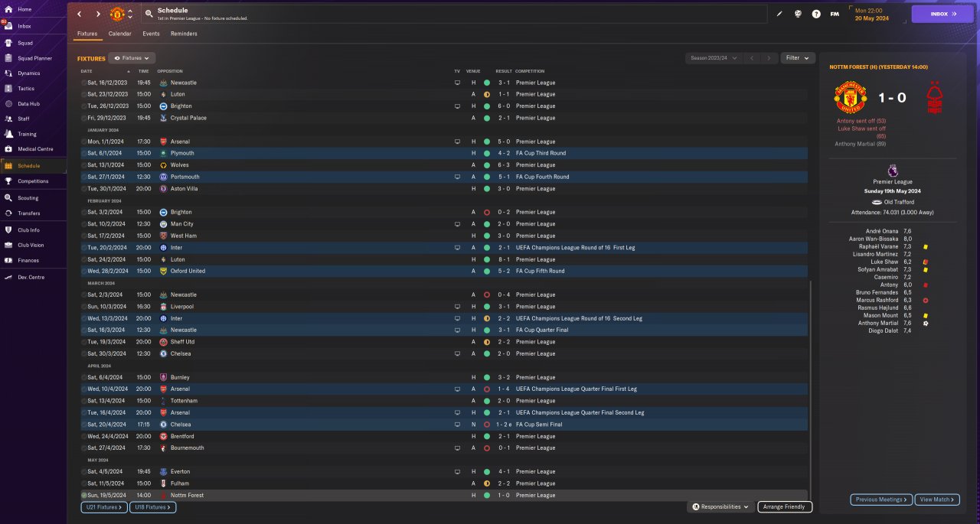The image size is (980, 524).
Task: Toggle the reminder circle for Brentford fixture
Action: 84,436
